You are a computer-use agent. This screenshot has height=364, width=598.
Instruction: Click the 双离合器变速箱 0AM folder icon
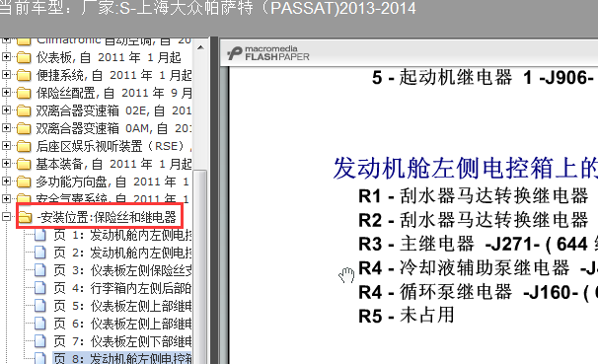24,128
